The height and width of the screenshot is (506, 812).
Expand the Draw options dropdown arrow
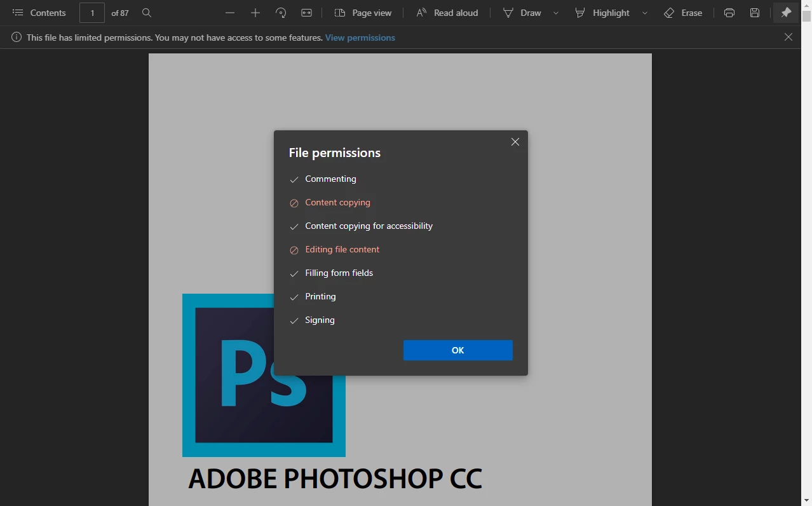(x=556, y=13)
